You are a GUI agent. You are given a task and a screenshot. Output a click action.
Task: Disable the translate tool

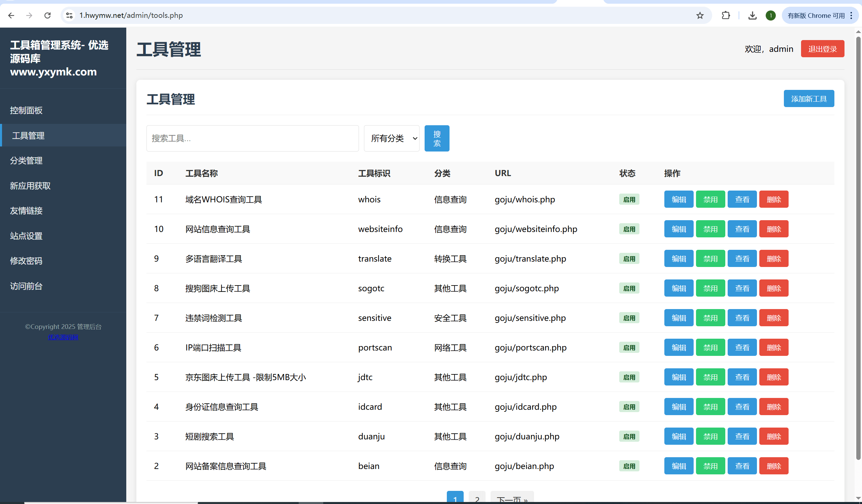point(710,259)
